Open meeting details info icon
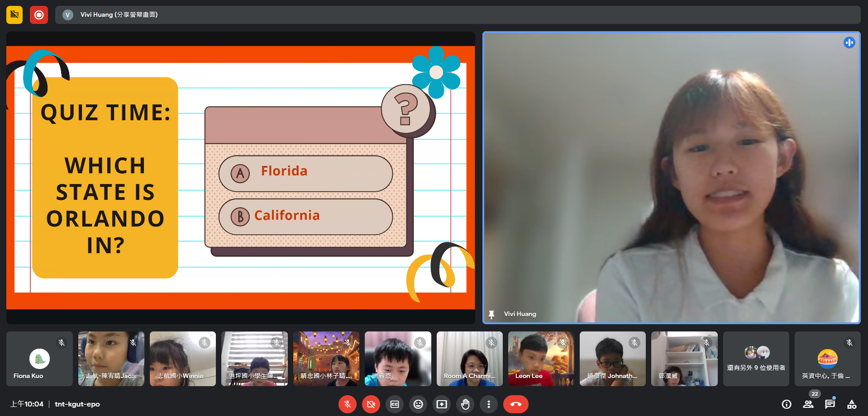This screenshot has width=868, height=416. (x=787, y=404)
